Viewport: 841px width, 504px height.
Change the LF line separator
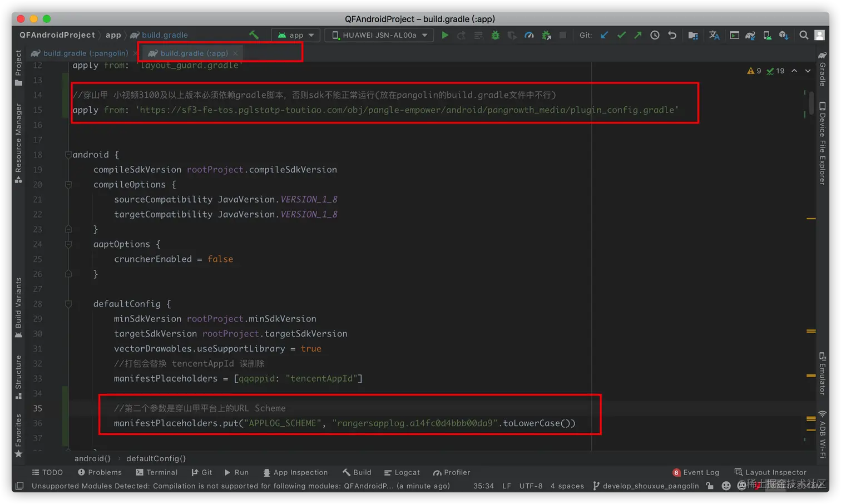click(x=507, y=486)
